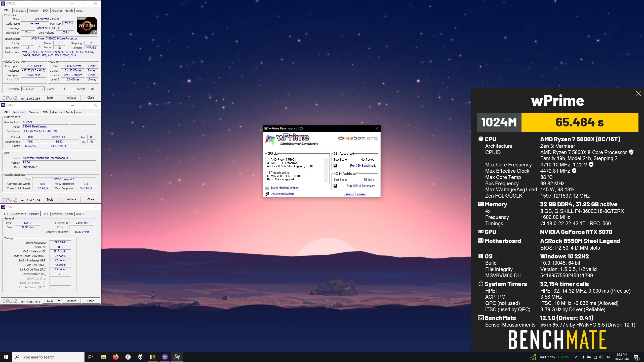Screen dimensions: 644x362
Task: Click the 65.484 s score in BenchMate
Action: (x=580, y=122)
